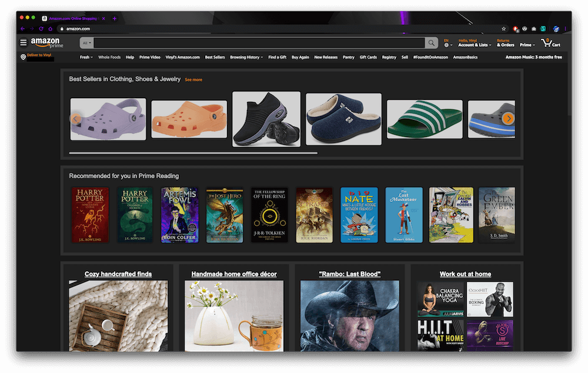
Task: Click the browser forward arrow
Action: pyautogui.click(x=32, y=28)
